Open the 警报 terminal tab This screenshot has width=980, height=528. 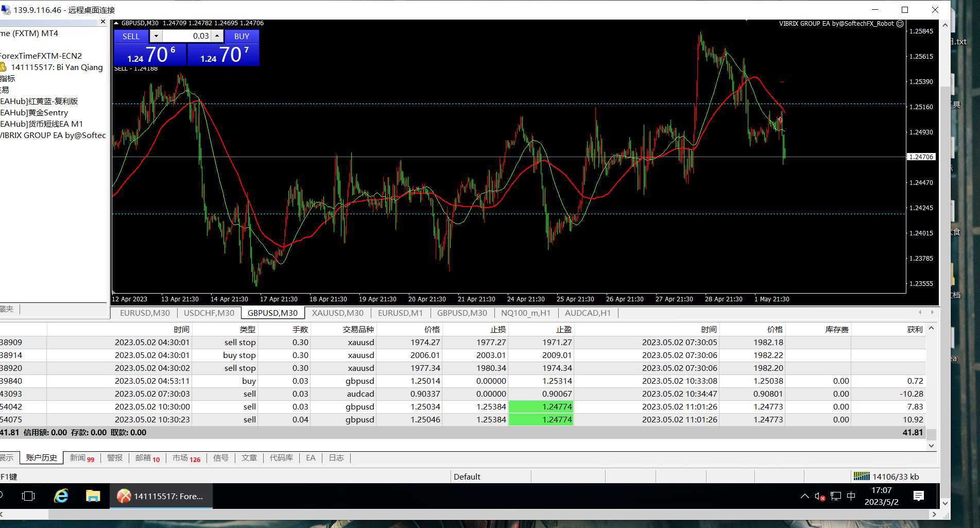pos(115,458)
